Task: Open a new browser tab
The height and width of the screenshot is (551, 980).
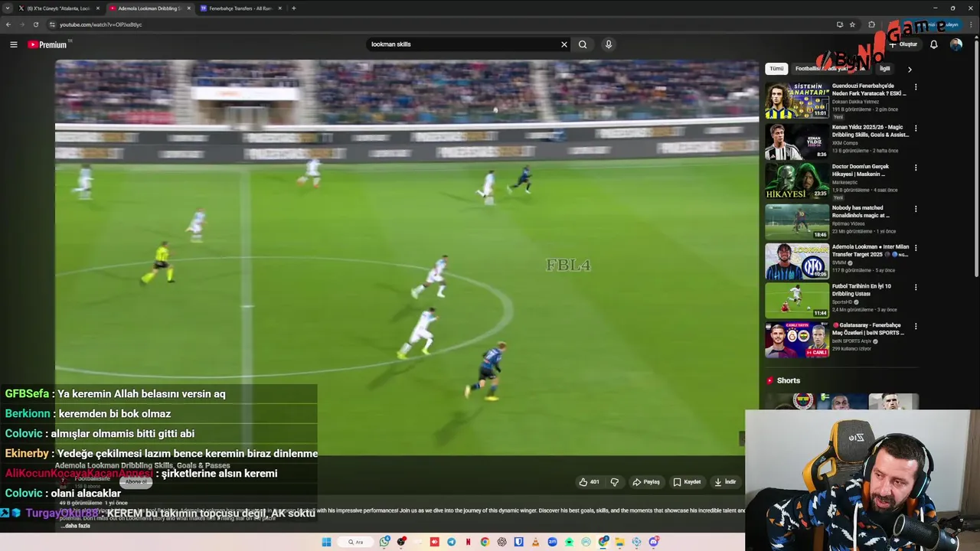Action: point(293,8)
